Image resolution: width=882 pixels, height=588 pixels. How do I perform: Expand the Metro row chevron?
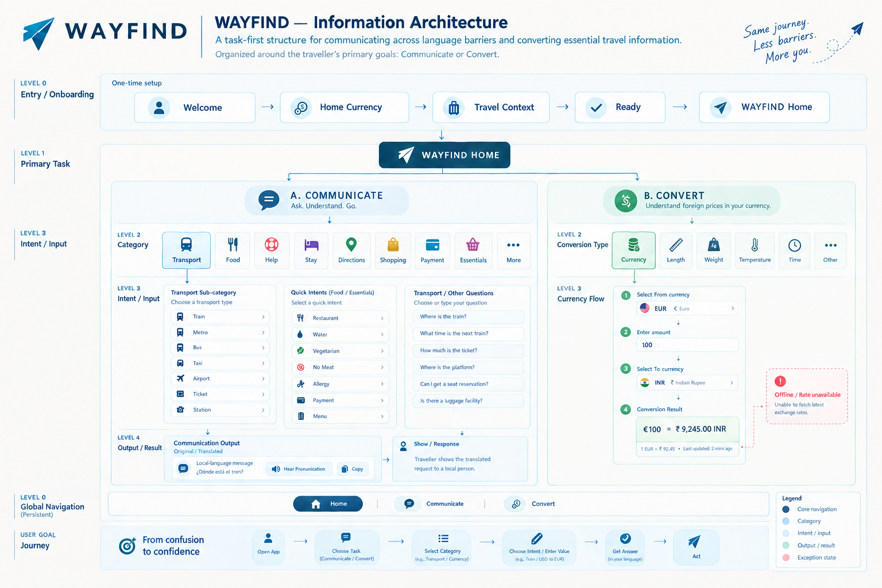[264, 332]
